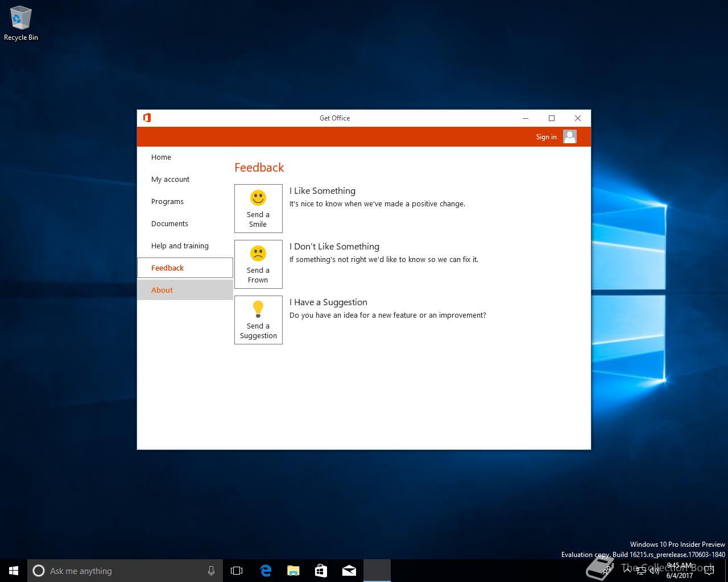The image size is (728, 582).
Task: Click the Send a Suggestion button
Action: [258, 320]
